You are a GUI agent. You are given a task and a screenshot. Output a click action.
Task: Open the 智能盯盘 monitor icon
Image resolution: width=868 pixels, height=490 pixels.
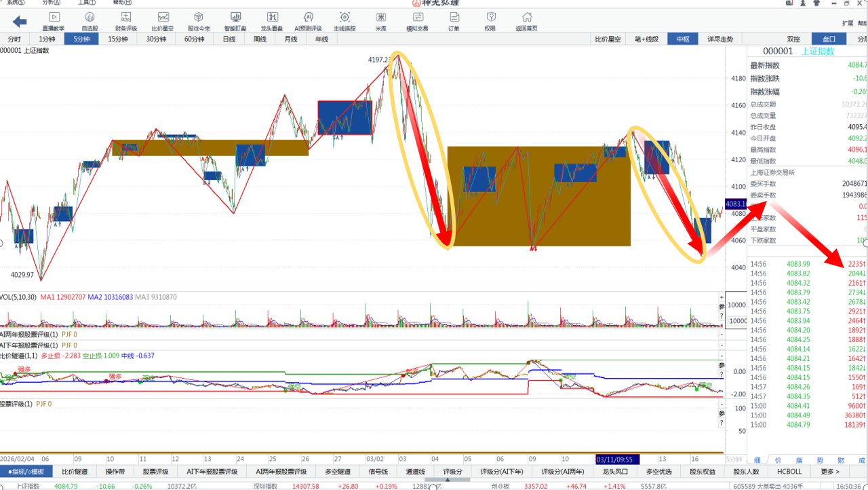pos(235,21)
